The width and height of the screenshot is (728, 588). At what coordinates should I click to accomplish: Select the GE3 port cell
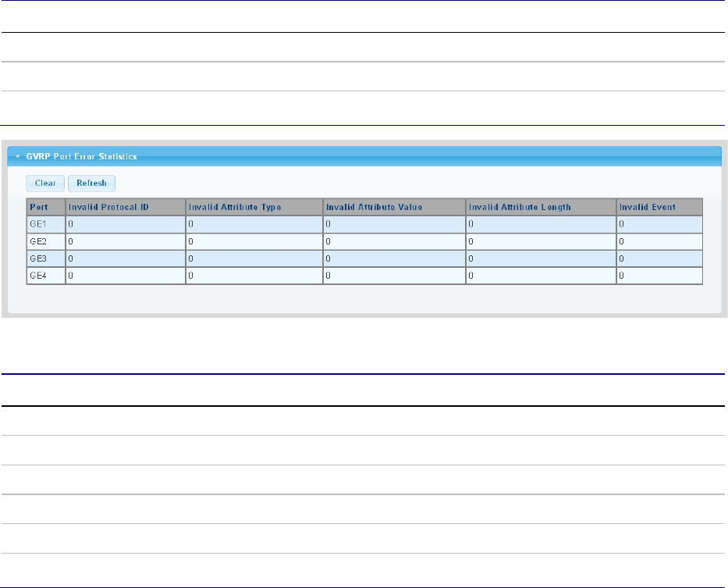tap(46, 258)
